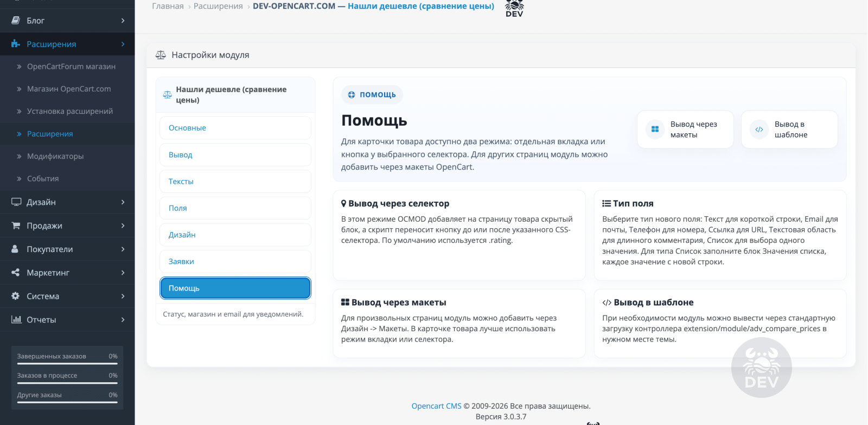Expand the Покупатели sidebar chevron
Image resolution: width=868 pixels, height=425 pixels.
click(x=123, y=249)
